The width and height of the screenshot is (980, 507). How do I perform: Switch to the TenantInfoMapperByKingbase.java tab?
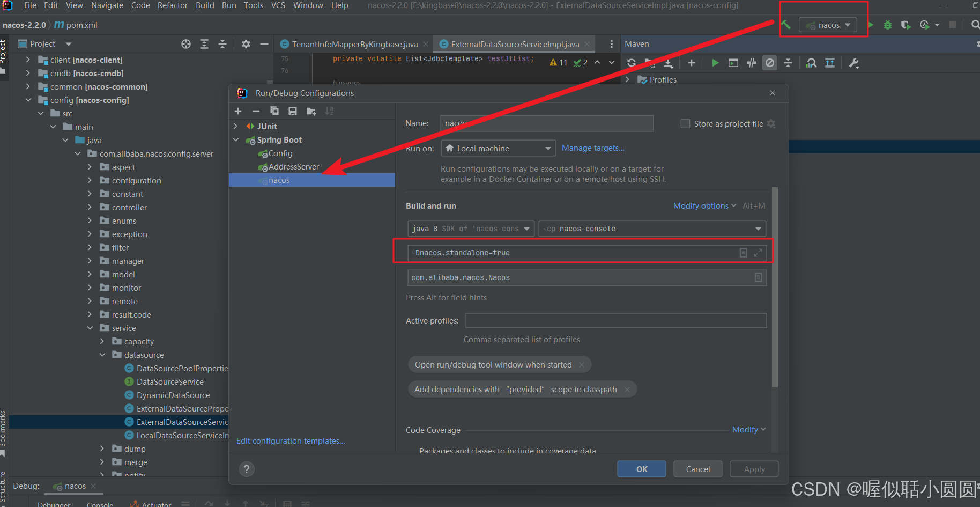click(354, 44)
